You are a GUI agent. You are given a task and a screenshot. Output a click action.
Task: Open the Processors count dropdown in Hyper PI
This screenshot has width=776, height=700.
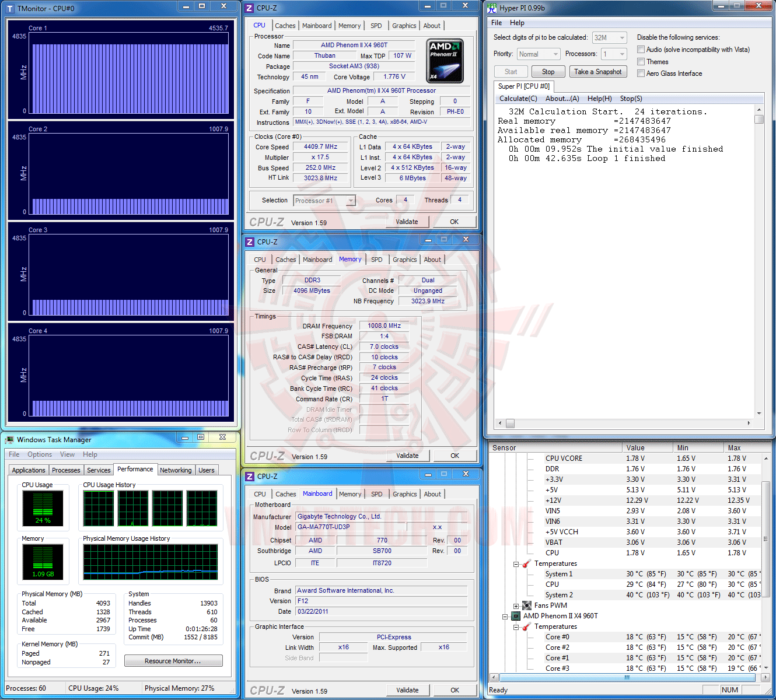pyautogui.click(x=614, y=54)
